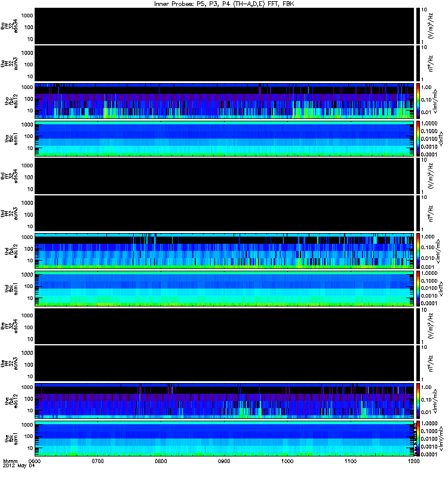Click the 1000 time axis label
Screen dimensions: 448x478
click(287, 461)
